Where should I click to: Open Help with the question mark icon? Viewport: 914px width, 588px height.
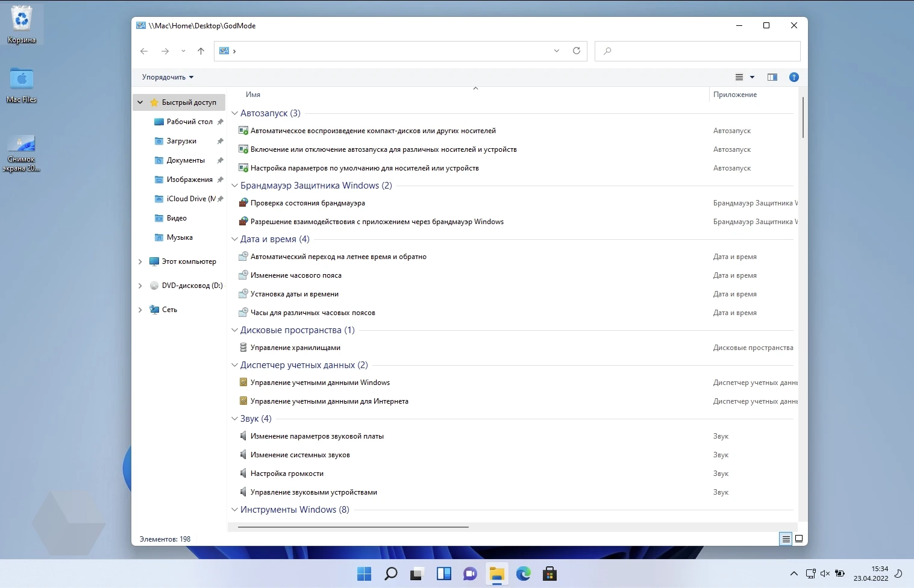(x=794, y=77)
